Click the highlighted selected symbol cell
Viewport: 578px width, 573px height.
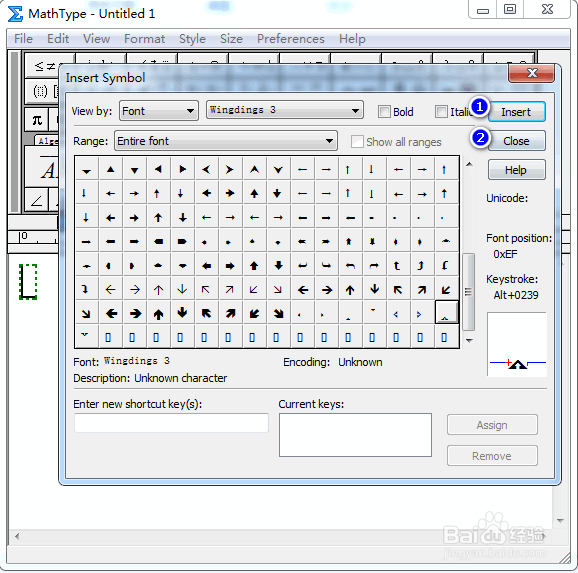(446, 312)
